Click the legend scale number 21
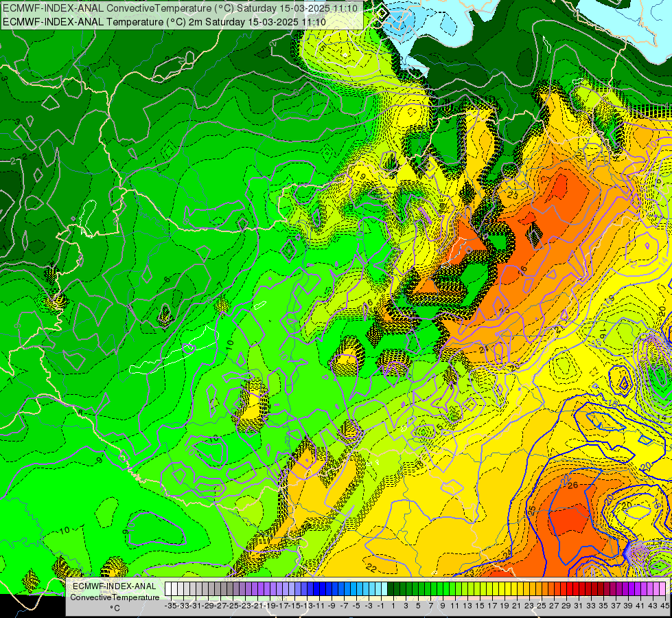 (x=516, y=606)
